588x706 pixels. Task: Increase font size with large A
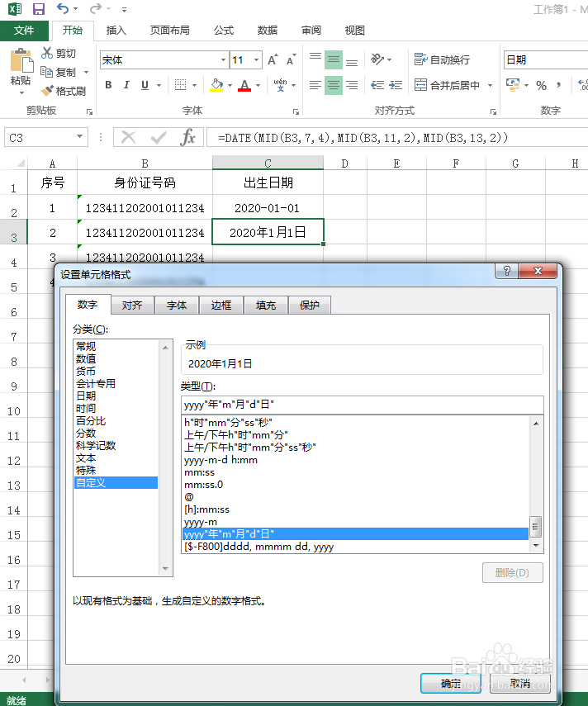click(x=273, y=60)
